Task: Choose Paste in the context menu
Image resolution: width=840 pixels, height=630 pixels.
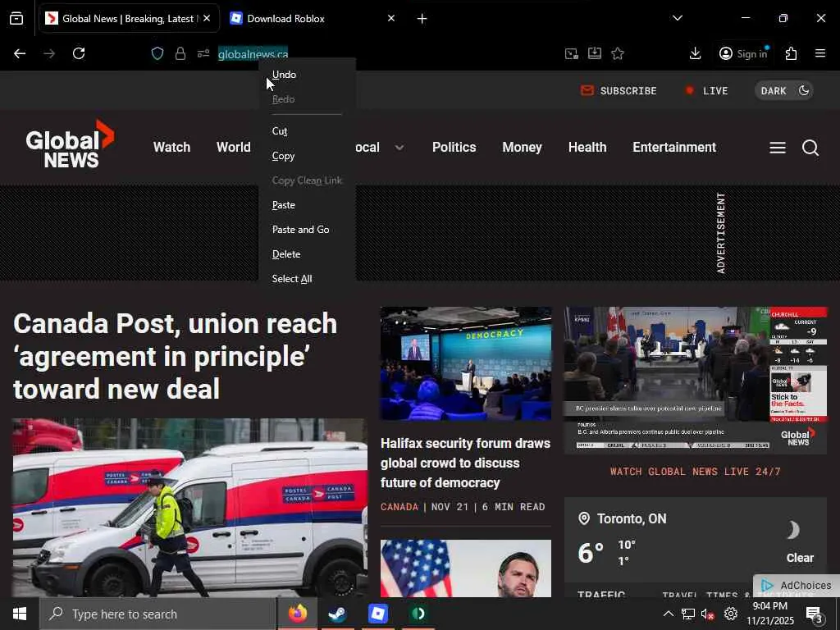Action: coord(307,205)
